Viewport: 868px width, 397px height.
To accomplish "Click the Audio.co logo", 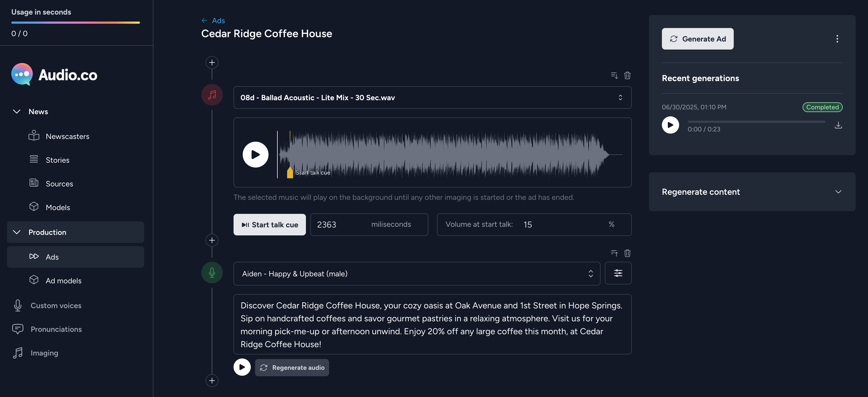I will [x=54, y=75].
